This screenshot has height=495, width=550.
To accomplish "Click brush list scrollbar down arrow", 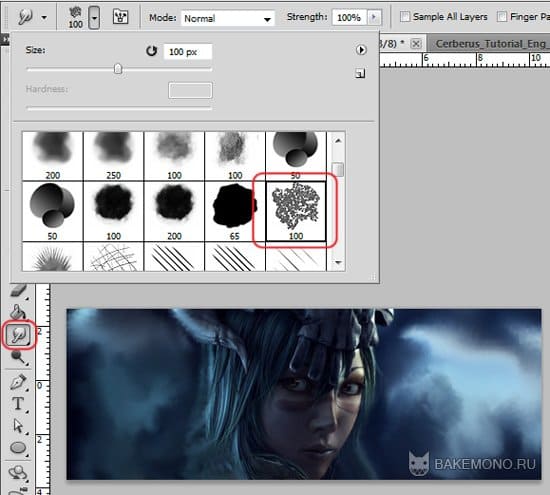I will [338, 262].
